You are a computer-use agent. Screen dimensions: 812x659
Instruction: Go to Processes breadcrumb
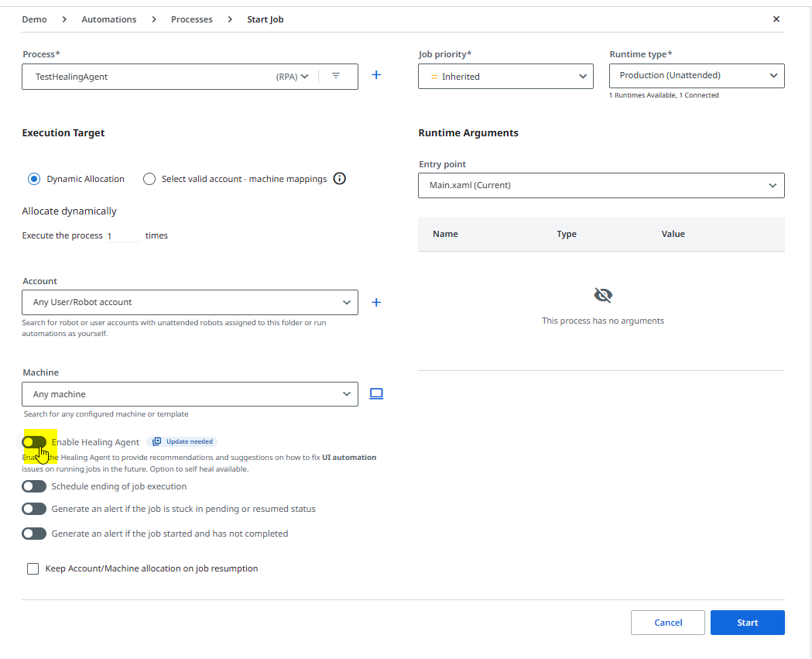(x=192, y=19)
